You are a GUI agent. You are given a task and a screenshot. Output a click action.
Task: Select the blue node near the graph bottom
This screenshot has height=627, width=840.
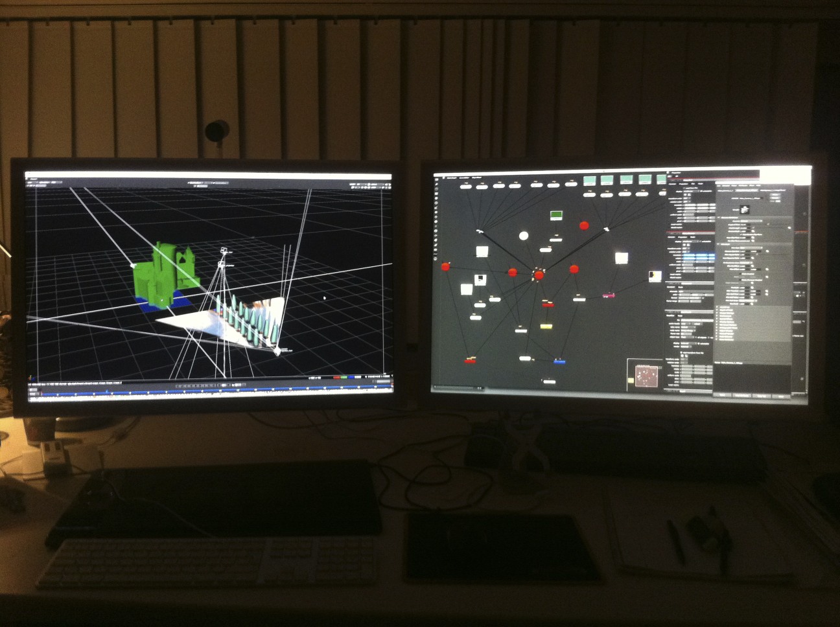pyautogui.click(x=559, y=361)
